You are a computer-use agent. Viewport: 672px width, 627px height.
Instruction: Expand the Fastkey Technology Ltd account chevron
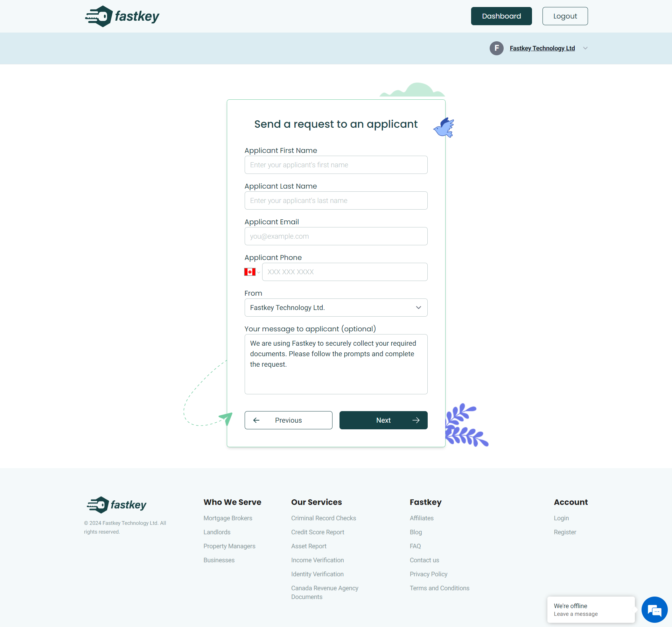pos(585,48)
